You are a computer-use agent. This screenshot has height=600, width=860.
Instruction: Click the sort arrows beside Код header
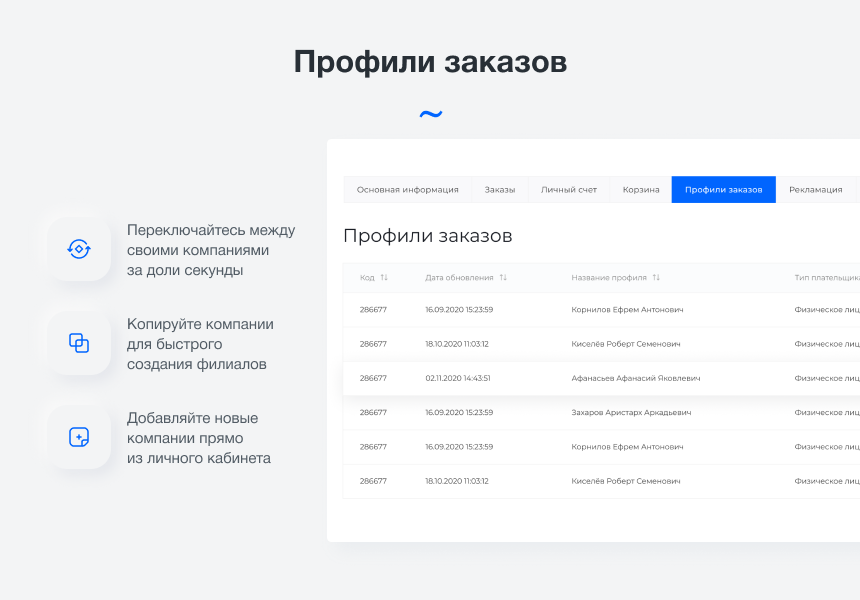pos(385,278)
